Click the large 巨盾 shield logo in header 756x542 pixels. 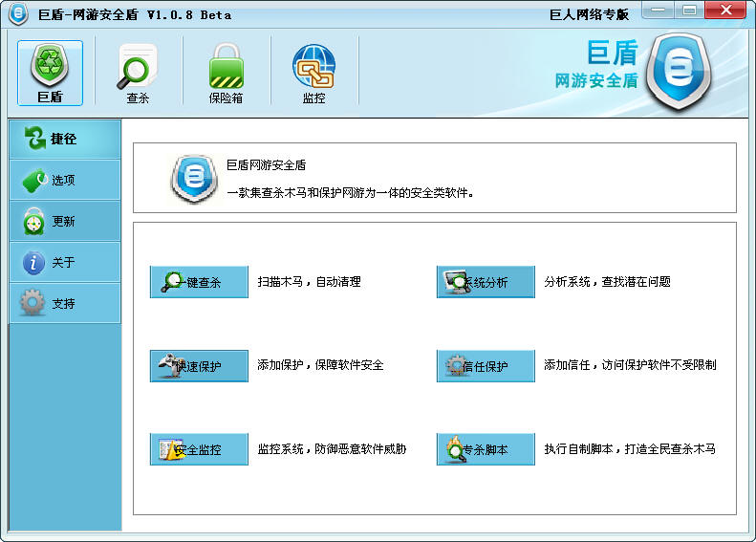[x=679, y=72]
